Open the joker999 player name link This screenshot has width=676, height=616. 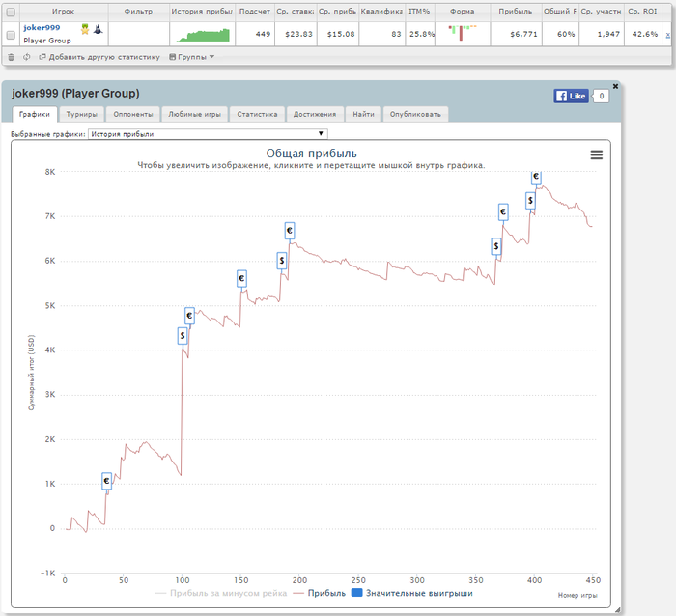click(x=42, y=28)
